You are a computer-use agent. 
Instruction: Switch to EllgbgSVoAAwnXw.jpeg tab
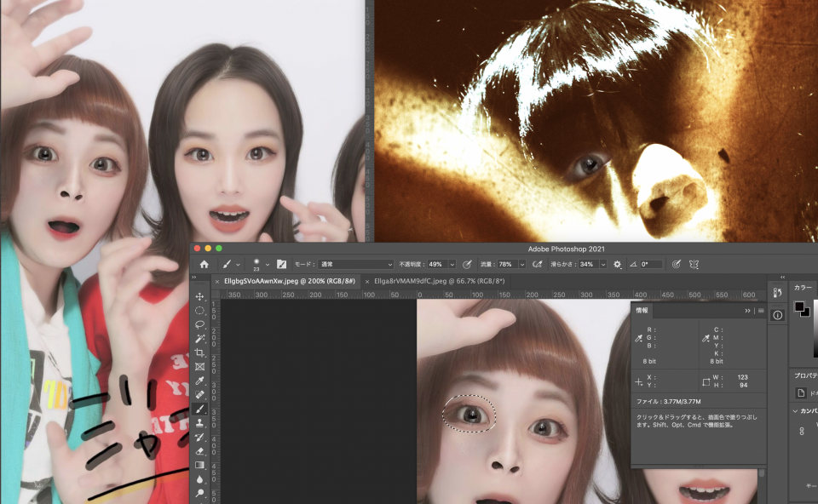click(290, 281)
